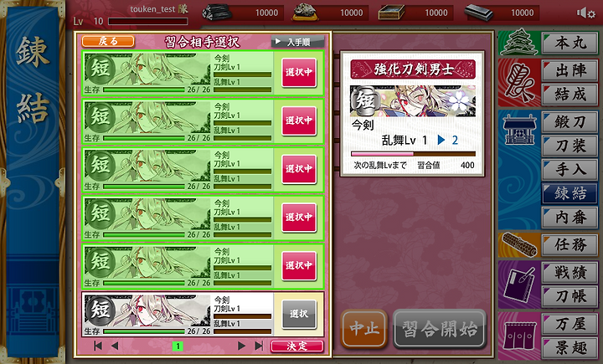Click the scroll icon beside 任務
This screenshot has width=603, height=364.
click(x=519, y=245)
